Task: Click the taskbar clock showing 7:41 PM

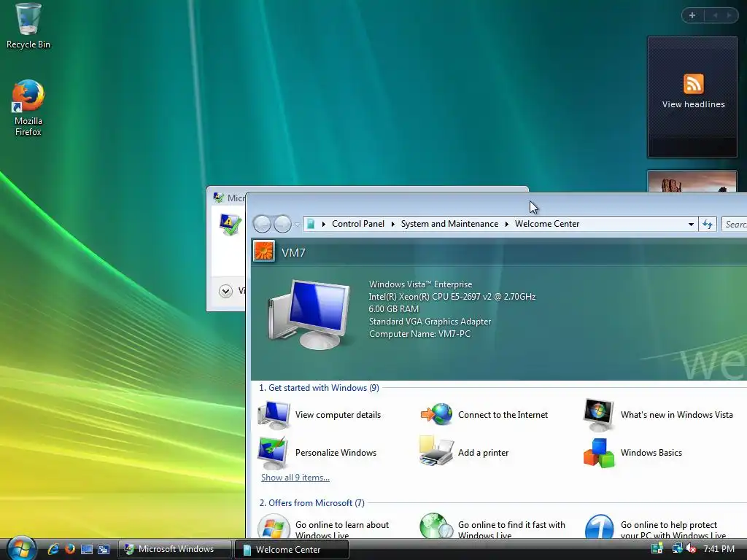Action: coord(719,549)
